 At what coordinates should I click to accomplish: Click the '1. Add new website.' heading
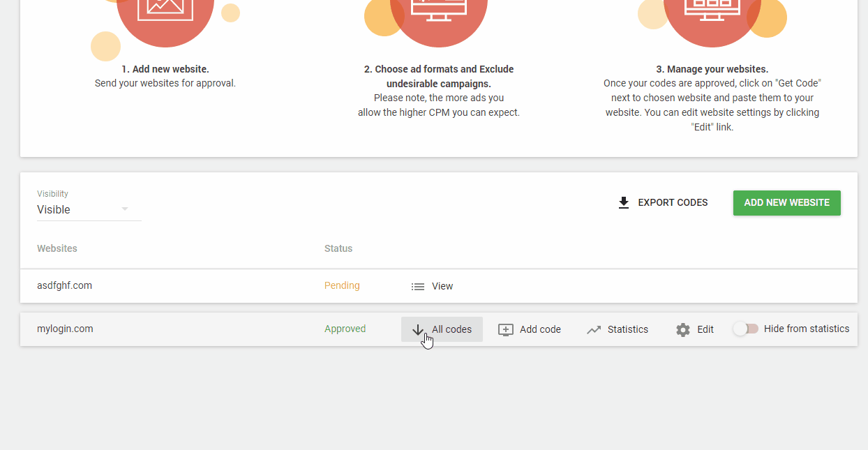pos(165,69)
